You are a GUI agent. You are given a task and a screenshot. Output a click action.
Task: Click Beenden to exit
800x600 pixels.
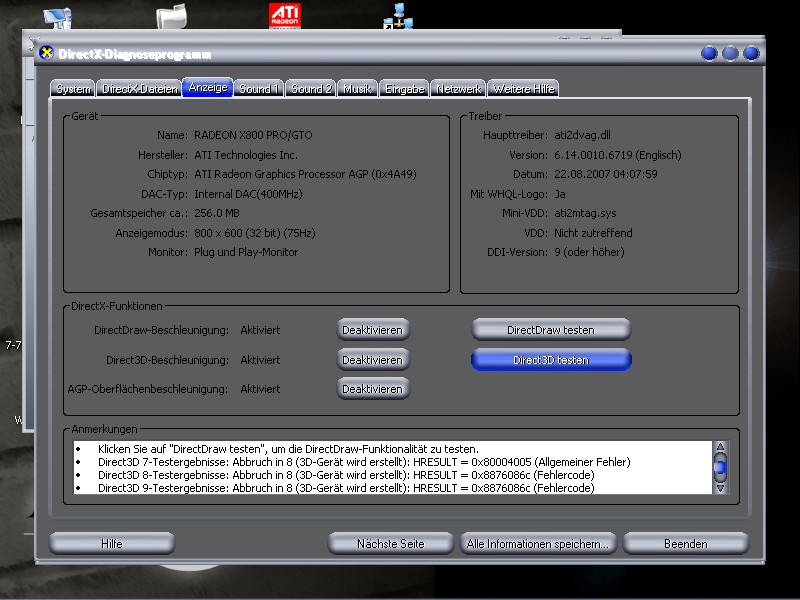tap(686, 543)
